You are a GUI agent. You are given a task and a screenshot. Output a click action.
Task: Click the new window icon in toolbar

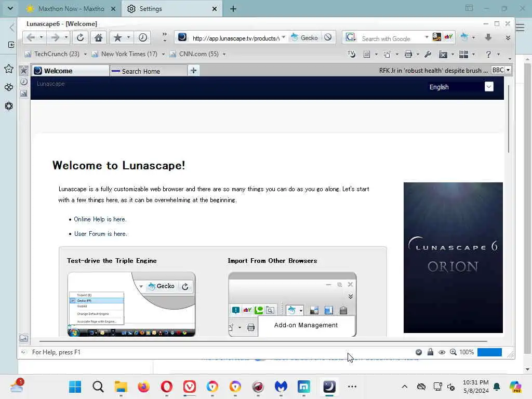coord(387,54)
